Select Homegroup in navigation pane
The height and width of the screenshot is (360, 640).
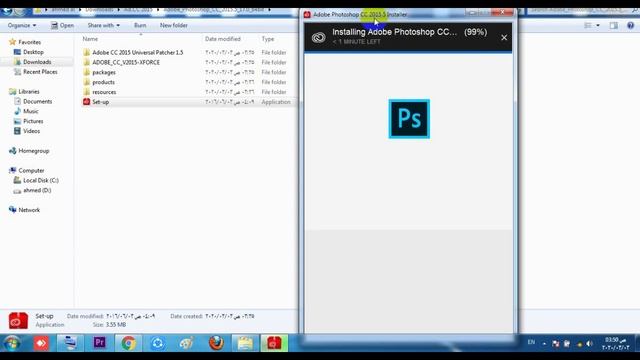click(x=33, y=151)
